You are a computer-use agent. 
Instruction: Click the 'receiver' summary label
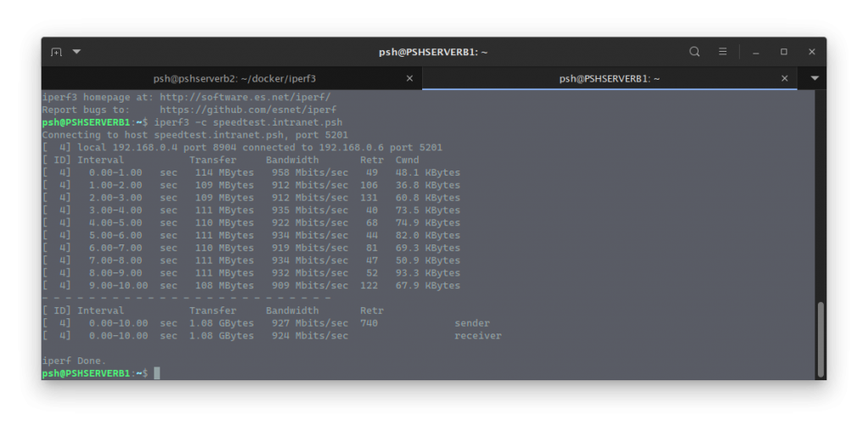click(x=478, y=336)
